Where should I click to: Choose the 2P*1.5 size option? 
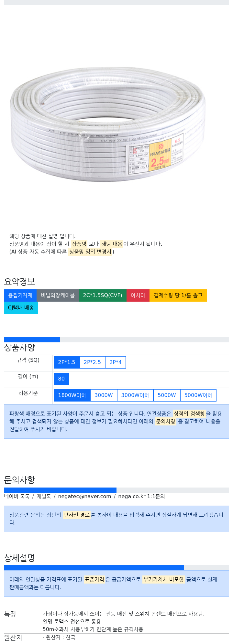(67, 362)
